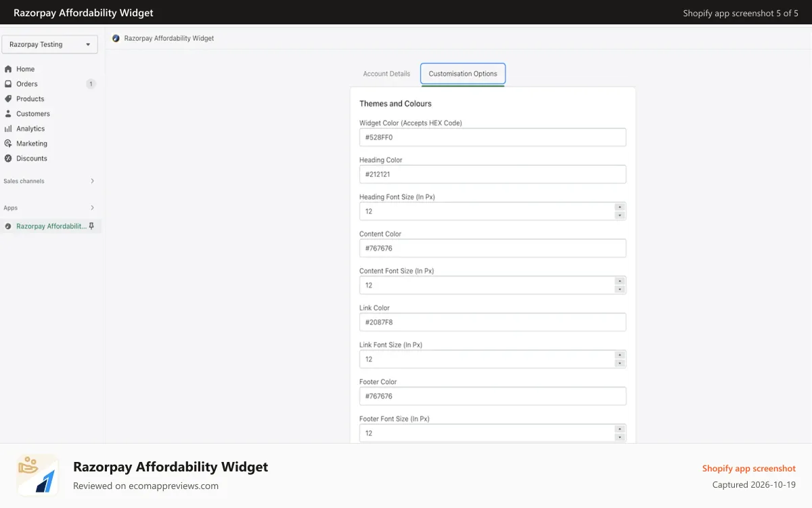Increase the Footer Font Size value
This screenshot has height=508, width=812.
[x=620, y=429]
